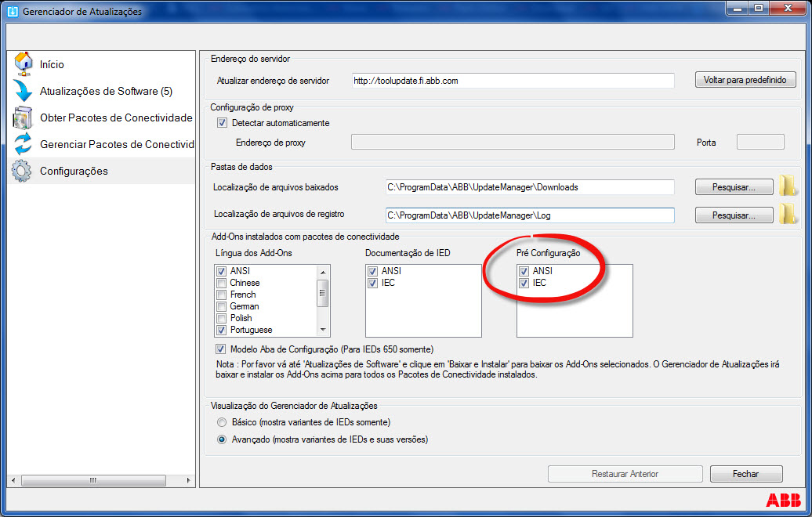Click the Gerenciar Pacotes sync arrows icon
Screen dimensions: 812x517
pyautogui.click(x=23, y=144)
